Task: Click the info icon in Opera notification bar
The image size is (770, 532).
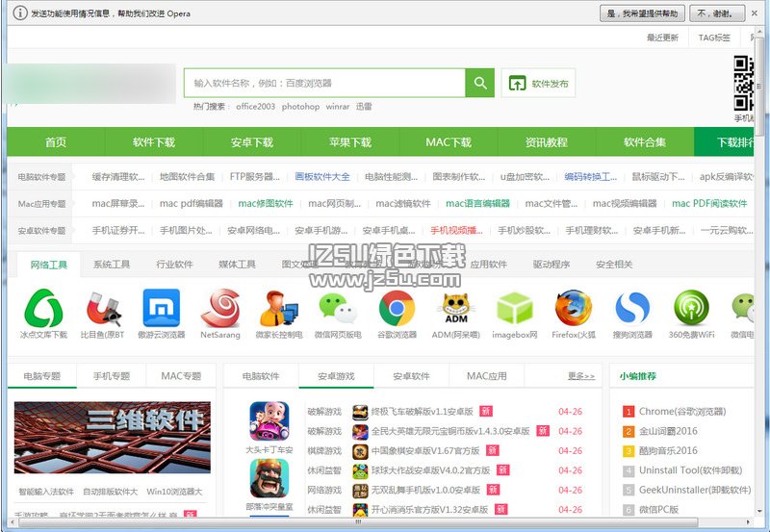Action: pyautogui.click(x=19, y=13)
